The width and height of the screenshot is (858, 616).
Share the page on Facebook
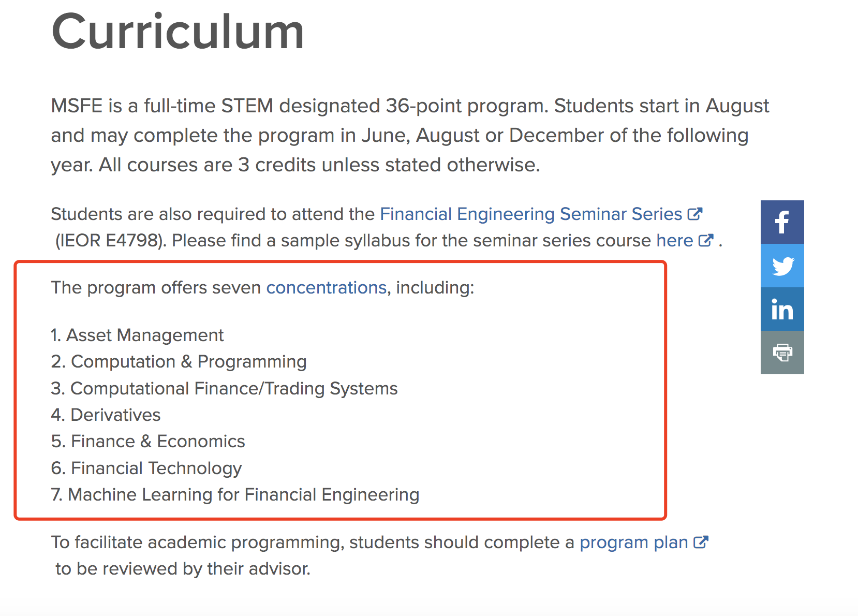[782, 222]
